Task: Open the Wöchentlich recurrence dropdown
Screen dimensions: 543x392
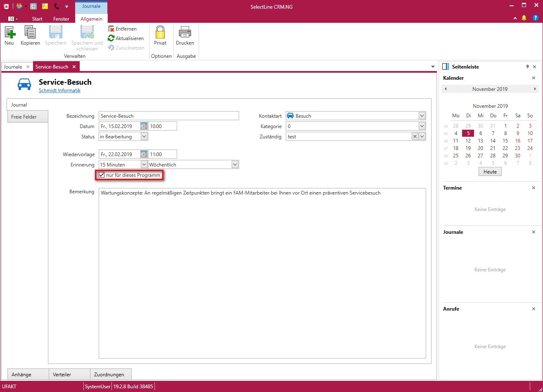Action: point(235,164)
